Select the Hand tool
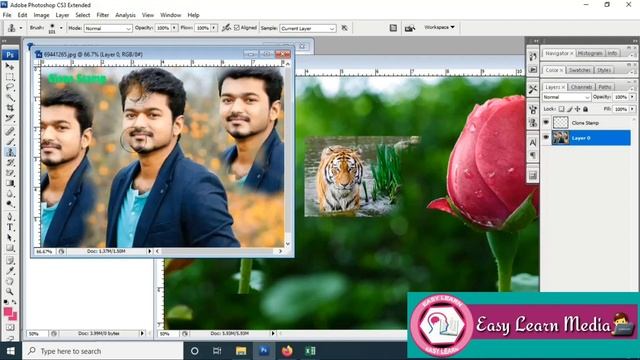Screen dimensions: 640x360 point(10,282)
